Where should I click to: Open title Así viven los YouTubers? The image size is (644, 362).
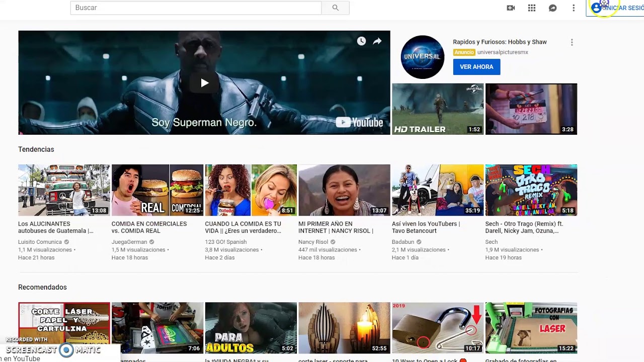(426, 227)
